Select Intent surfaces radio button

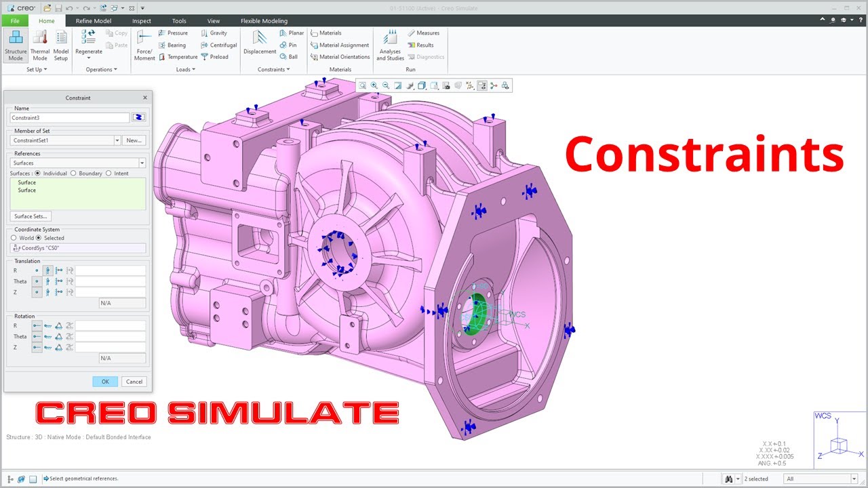[108, 174]
